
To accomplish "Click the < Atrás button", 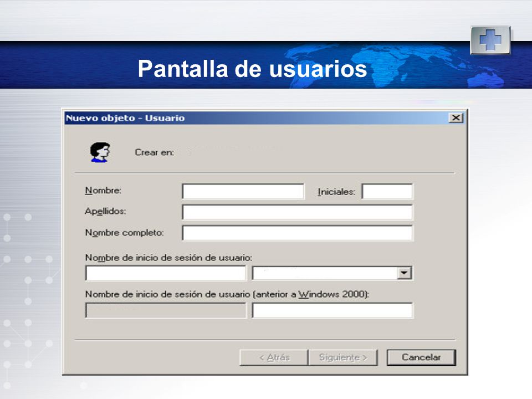I will click(x=274, y=357).
